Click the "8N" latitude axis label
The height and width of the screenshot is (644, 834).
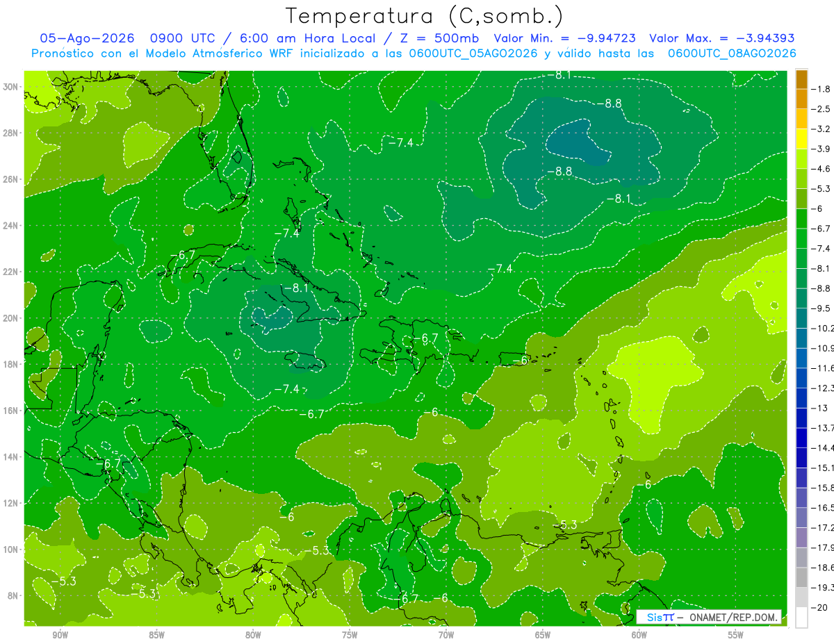click(x=14, y=595)
